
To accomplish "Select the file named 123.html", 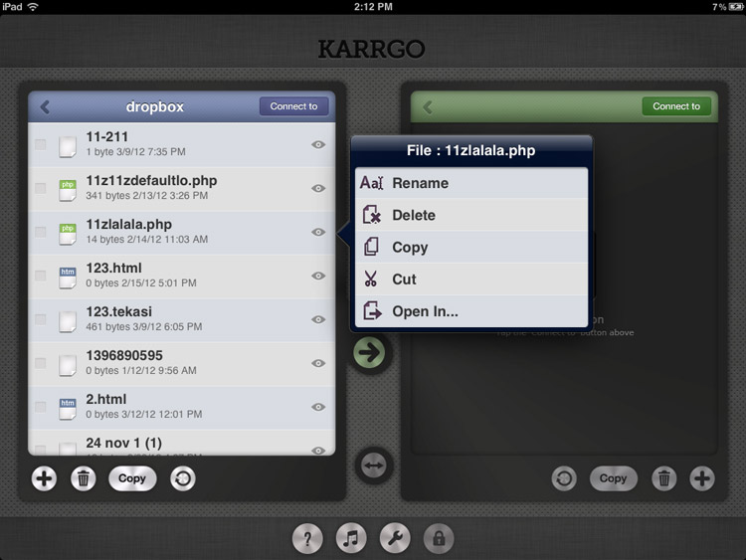I will (182, 276).
